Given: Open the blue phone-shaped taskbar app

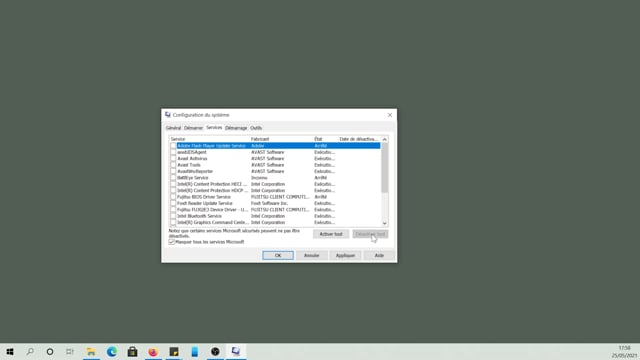Looking at the screenshot, I should (195, 351).
